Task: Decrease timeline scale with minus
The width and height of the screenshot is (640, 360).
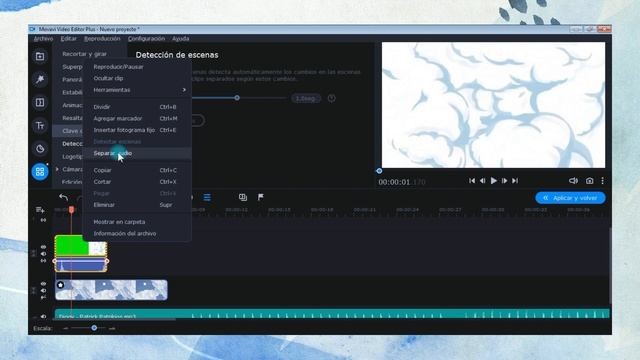Action: (x=65, y=328)
